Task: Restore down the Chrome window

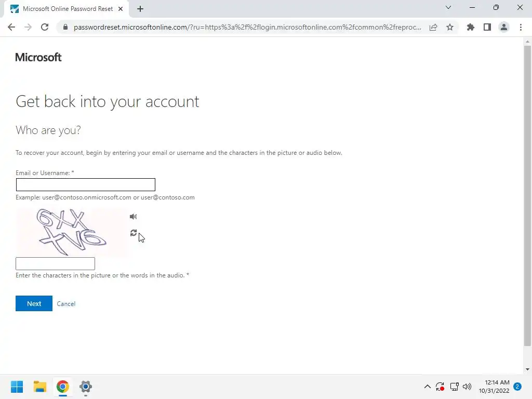Action: (x=496, y=7)
